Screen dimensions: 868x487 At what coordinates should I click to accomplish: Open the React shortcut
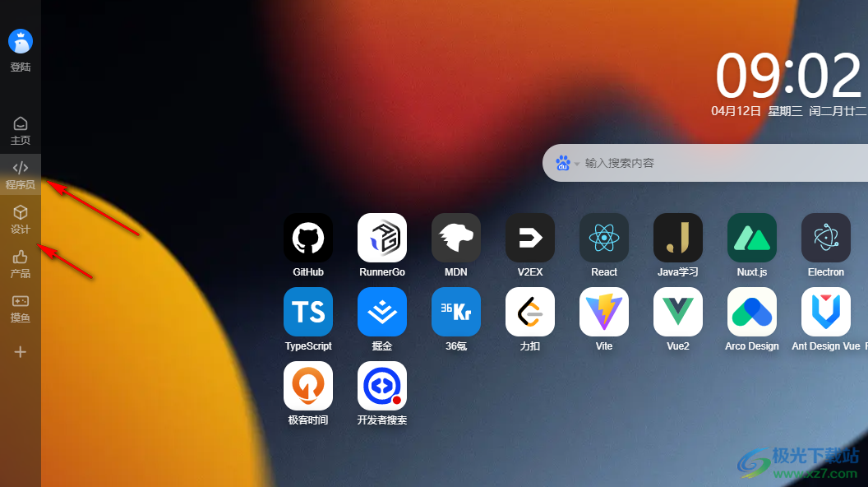pyautogui.click(x=604, y=238)
